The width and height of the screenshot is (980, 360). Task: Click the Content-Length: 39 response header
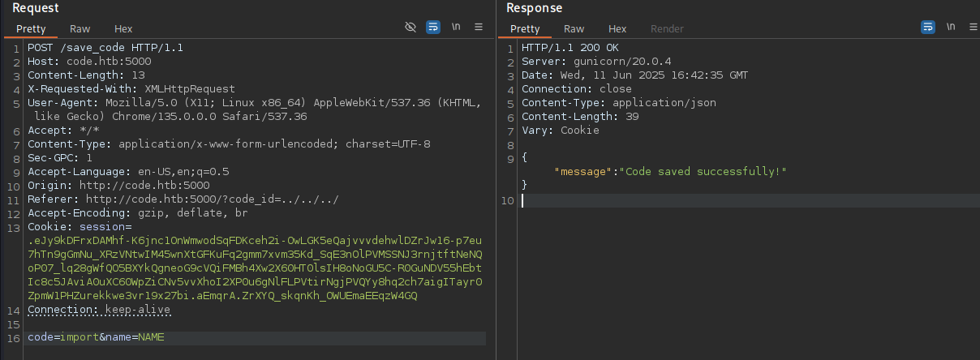pos(580,116)
